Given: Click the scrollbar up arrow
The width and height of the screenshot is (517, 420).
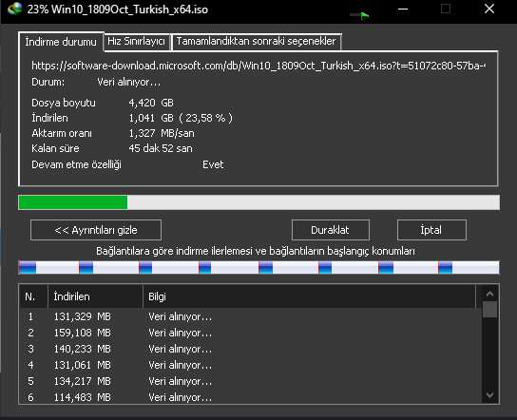Looking at the screenshot, I should (x=490, y=294).
